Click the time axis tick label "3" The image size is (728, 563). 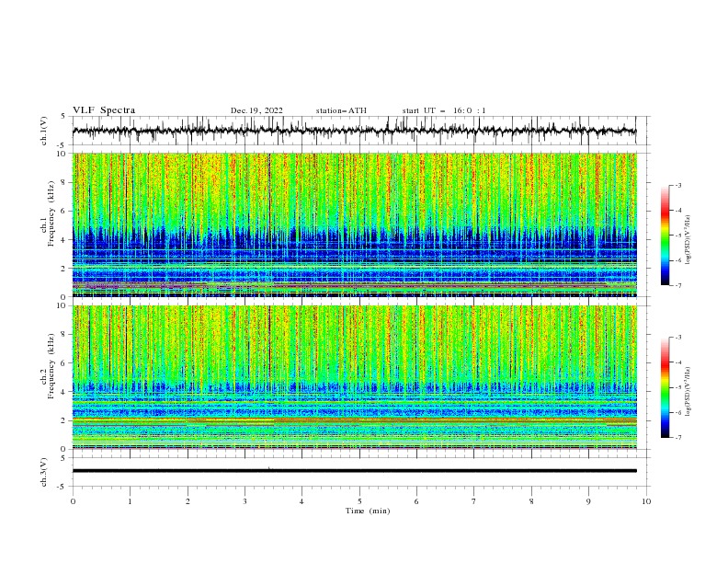[245, 501]
